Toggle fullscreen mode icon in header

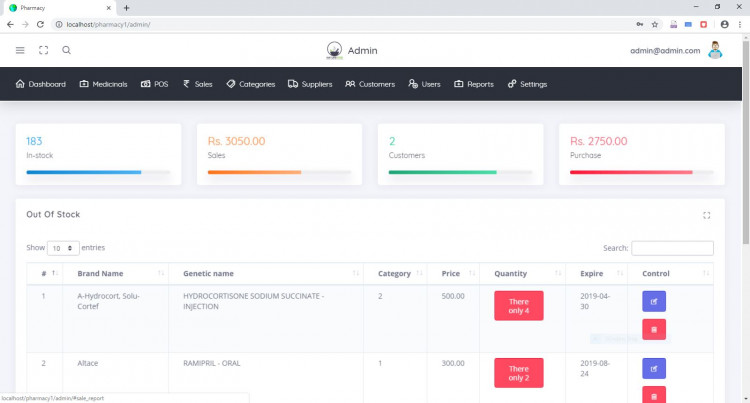click(44, 50)
